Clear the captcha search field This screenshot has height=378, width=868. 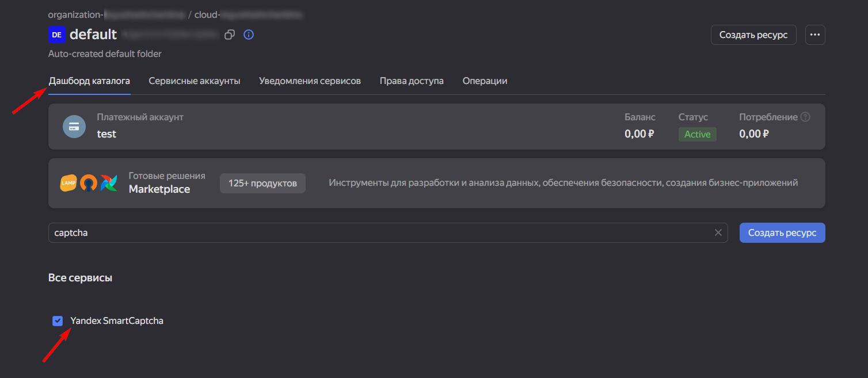pos(718,232)
